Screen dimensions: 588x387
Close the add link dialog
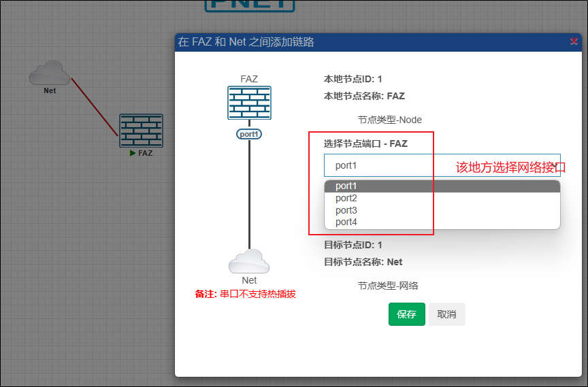pyautogui.click(x=574, y=41)
